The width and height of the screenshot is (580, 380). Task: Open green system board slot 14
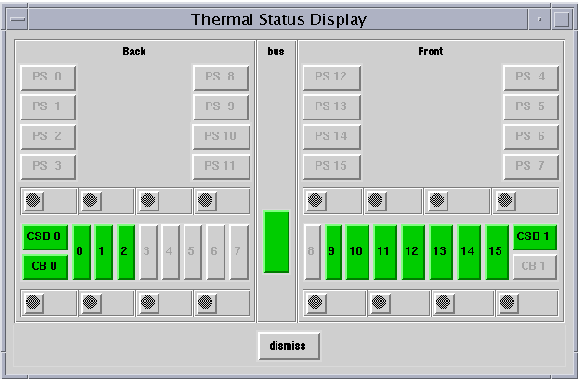469,252
